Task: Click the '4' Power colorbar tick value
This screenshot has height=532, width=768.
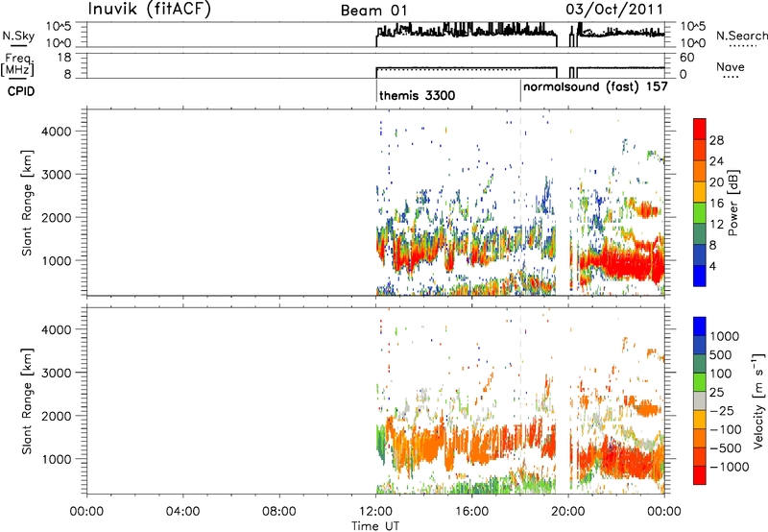Action: point(712,266)
